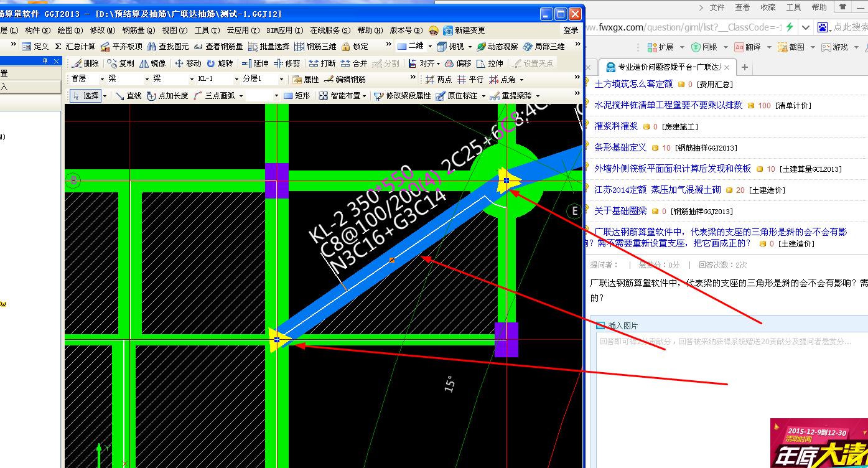Select the 偏移 offset tool
The width and height of the screenshot is (868, 468).
(x=458, y=63)
